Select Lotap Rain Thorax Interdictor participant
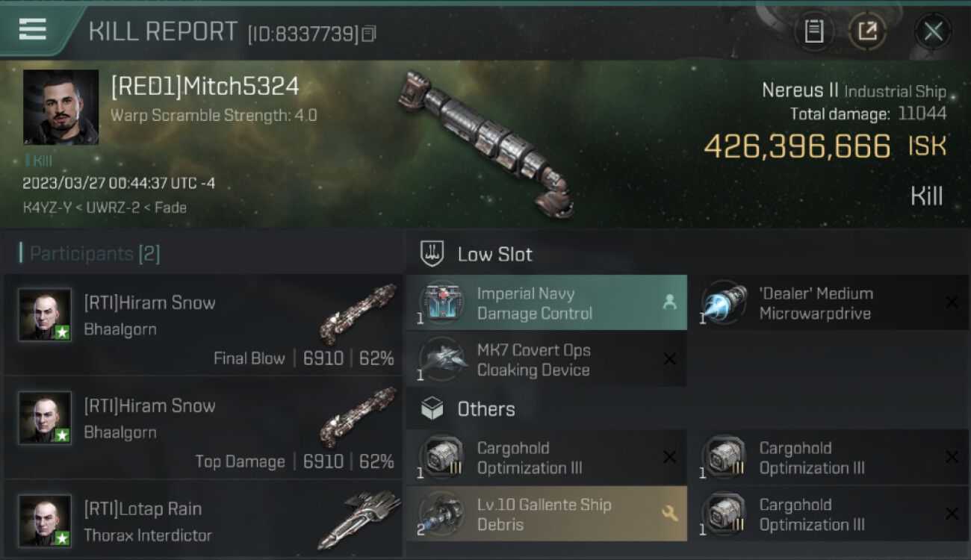Viewport: 971px width, 560px height. [x=203, y=520]
